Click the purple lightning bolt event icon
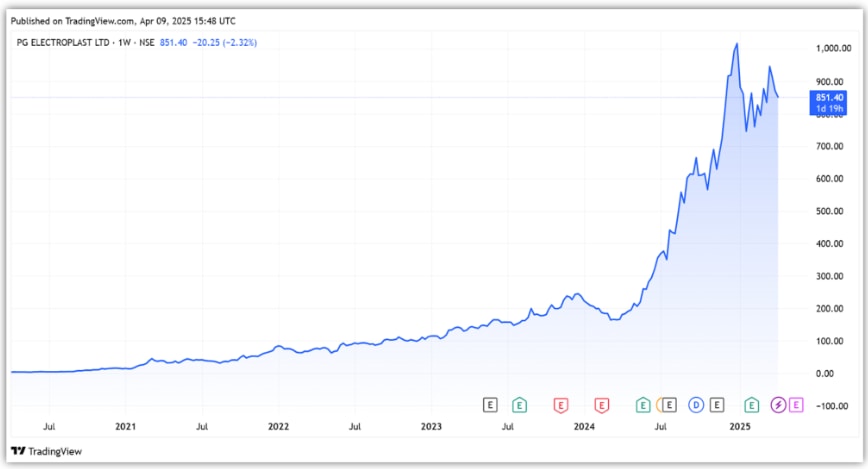The image size is (868, 469). [x=779, y=405]
